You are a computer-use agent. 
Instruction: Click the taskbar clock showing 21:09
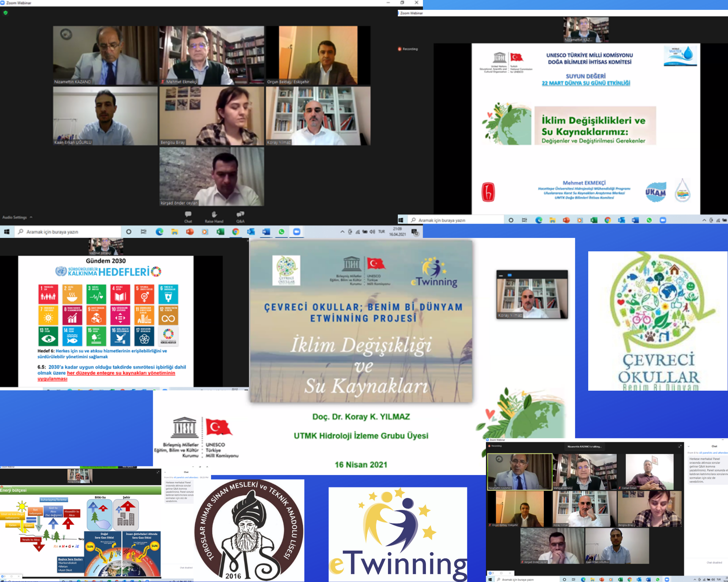pyautogui.click(x=397, y=229)
